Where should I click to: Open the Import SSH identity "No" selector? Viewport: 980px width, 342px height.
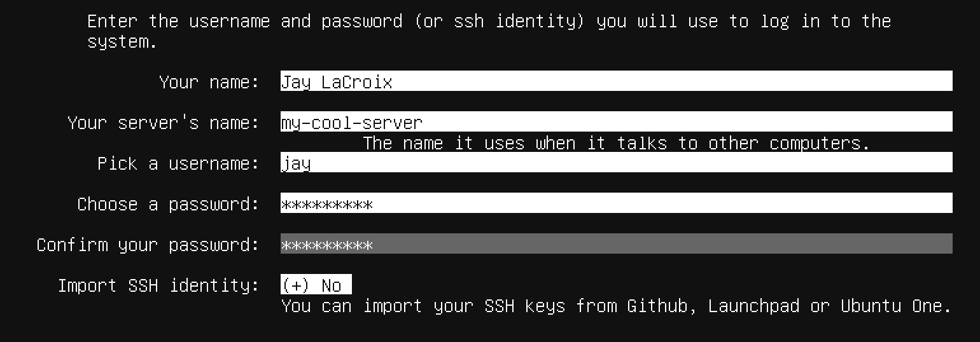[316, 285]
